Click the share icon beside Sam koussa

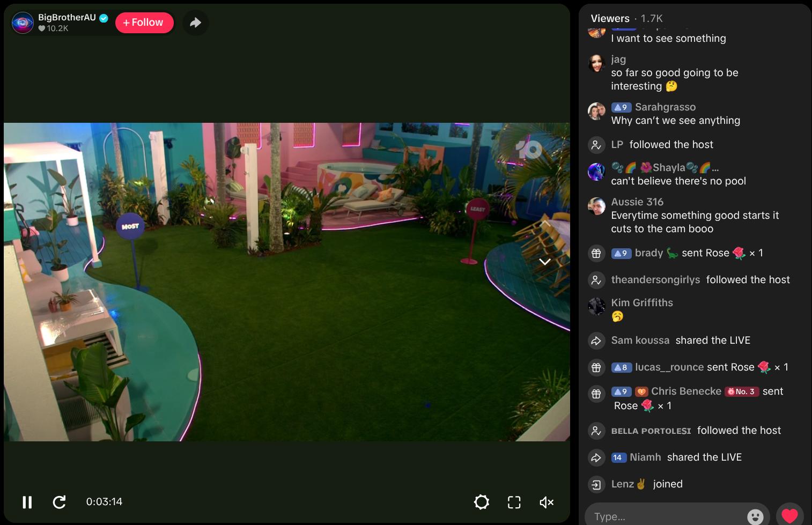tap(596, 341)
